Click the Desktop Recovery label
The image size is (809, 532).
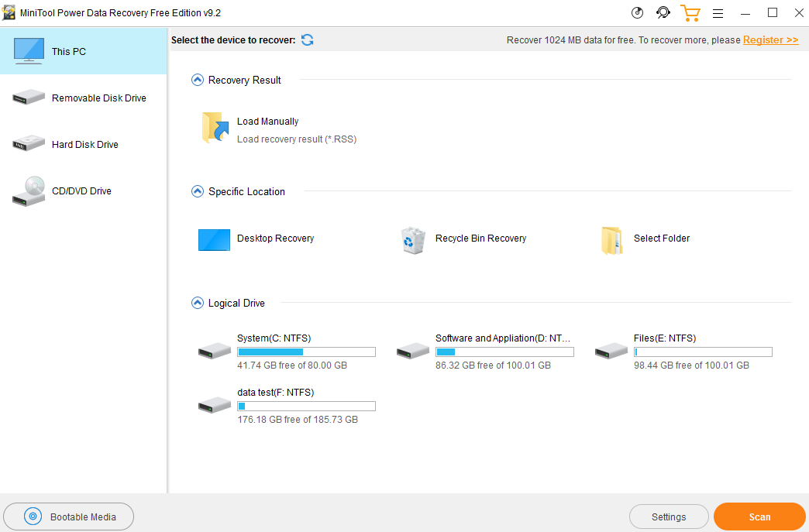click(276, 239)
